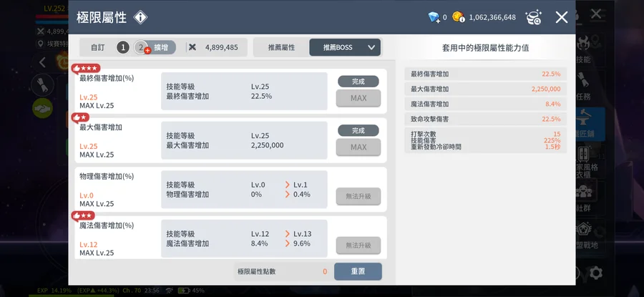The width and height of the screenshot is (644, 297).
Task: Tap the gold meso coin icon
Action: click(x=459, y=17)
